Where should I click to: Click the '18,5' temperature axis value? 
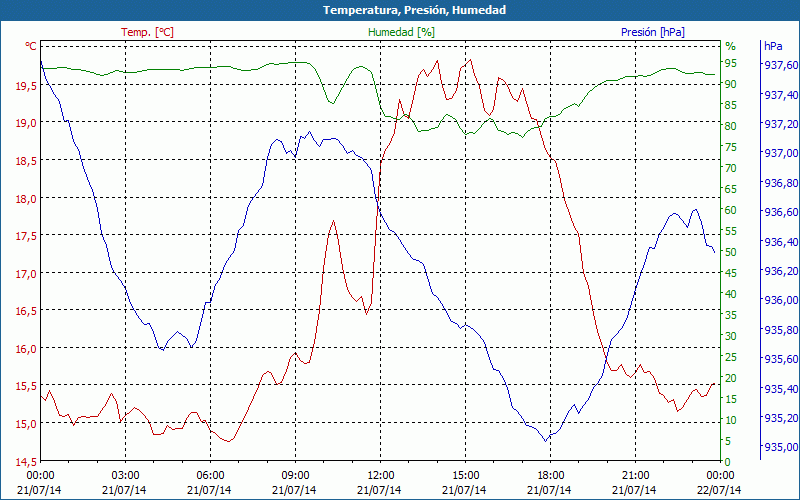pyautogui.click(x=26, y=162)
